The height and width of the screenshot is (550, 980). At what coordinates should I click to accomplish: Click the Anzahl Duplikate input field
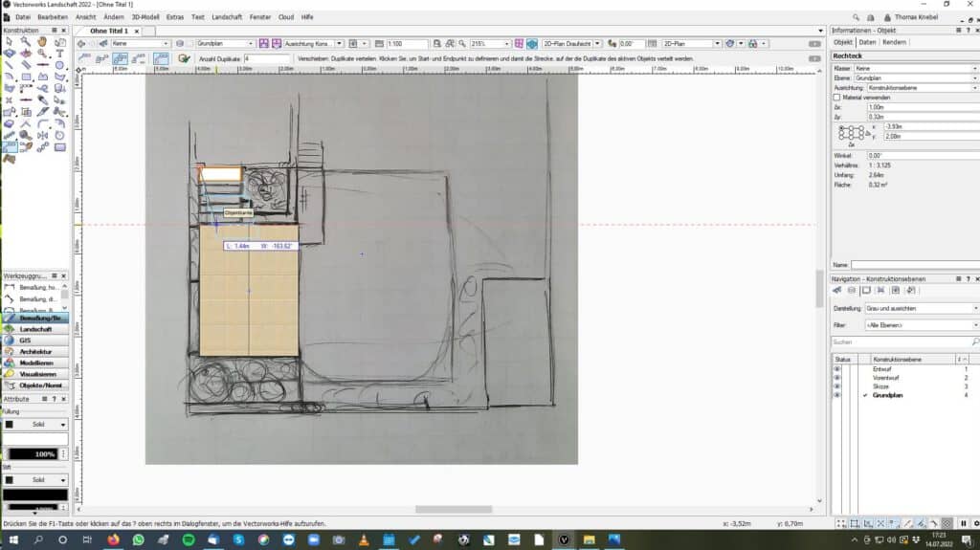pos(266,58)
